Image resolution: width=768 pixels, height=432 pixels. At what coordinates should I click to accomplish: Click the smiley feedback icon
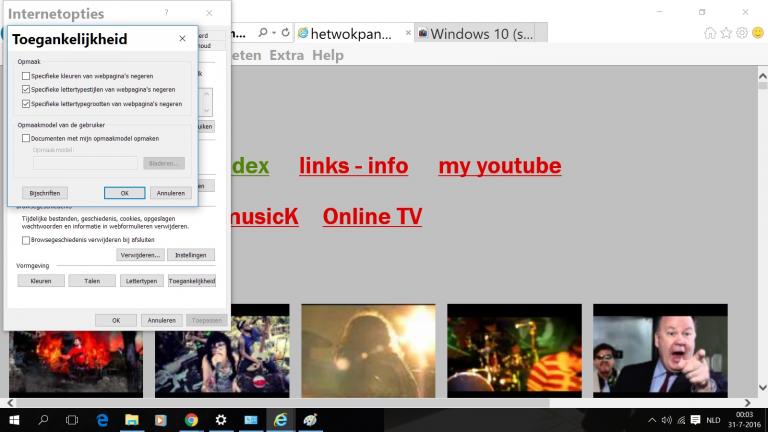(756, 33)
